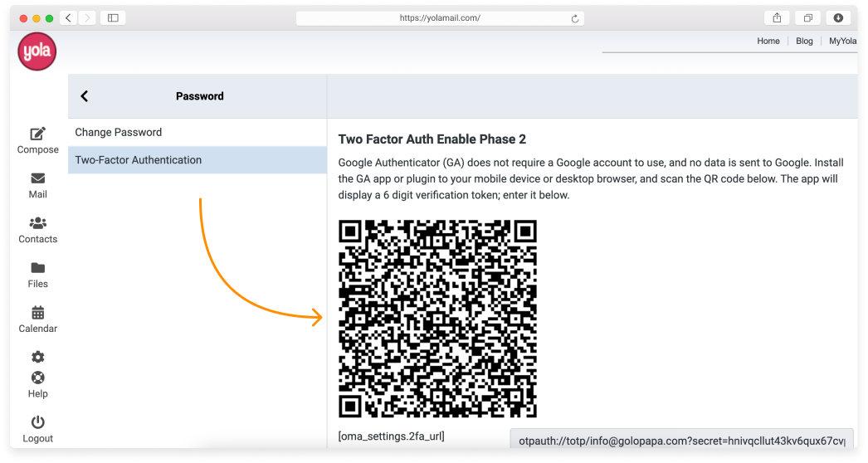Click the Safari share button
The width and height of the screenshot is (868, 463).
777,17
